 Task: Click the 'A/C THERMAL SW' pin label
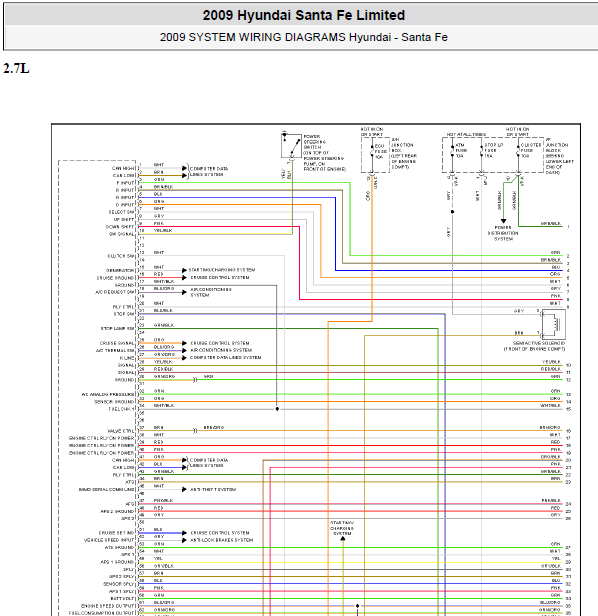coord(115,350)
